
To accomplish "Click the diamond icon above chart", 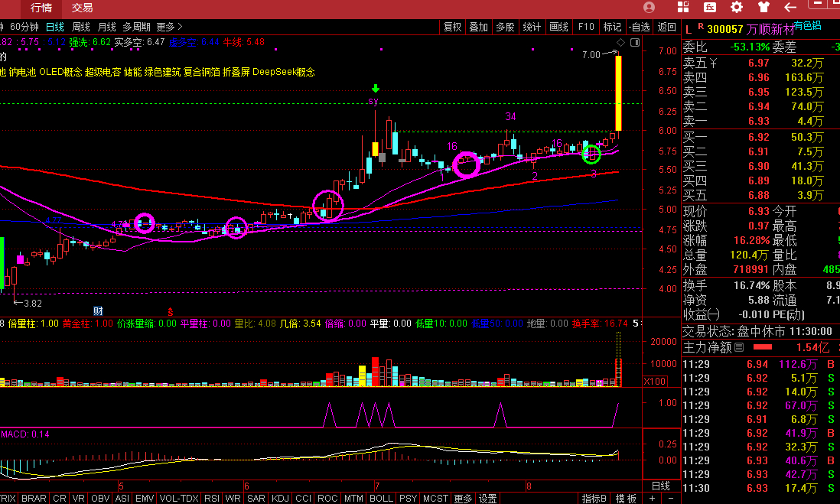I will click(x=621, y=42).
